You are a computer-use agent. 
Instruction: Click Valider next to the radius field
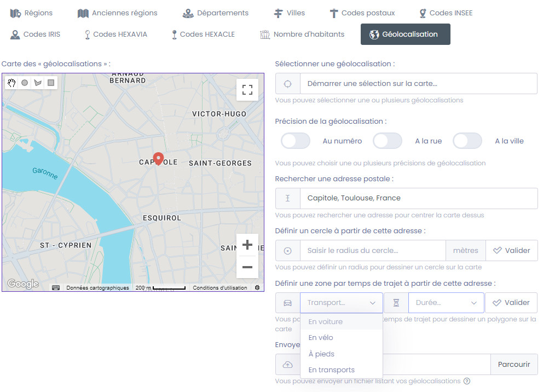tap(512, 251)
